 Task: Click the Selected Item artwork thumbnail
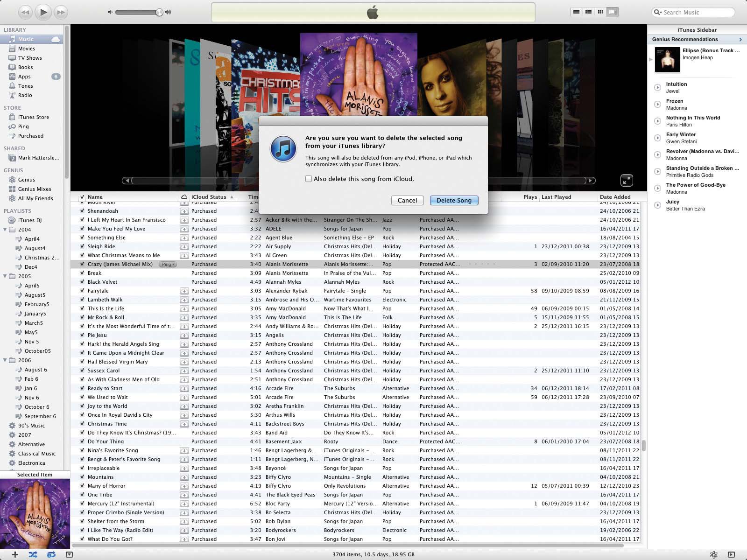35,514
